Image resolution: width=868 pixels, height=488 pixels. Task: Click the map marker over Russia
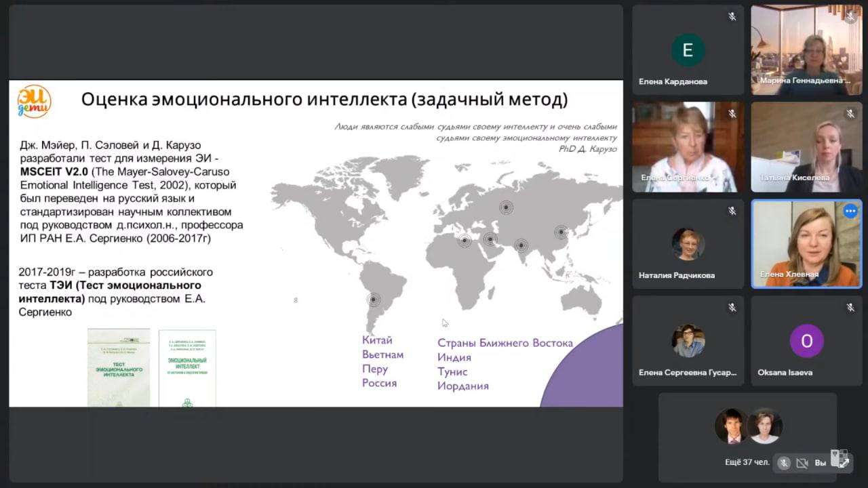coord(506,207)
